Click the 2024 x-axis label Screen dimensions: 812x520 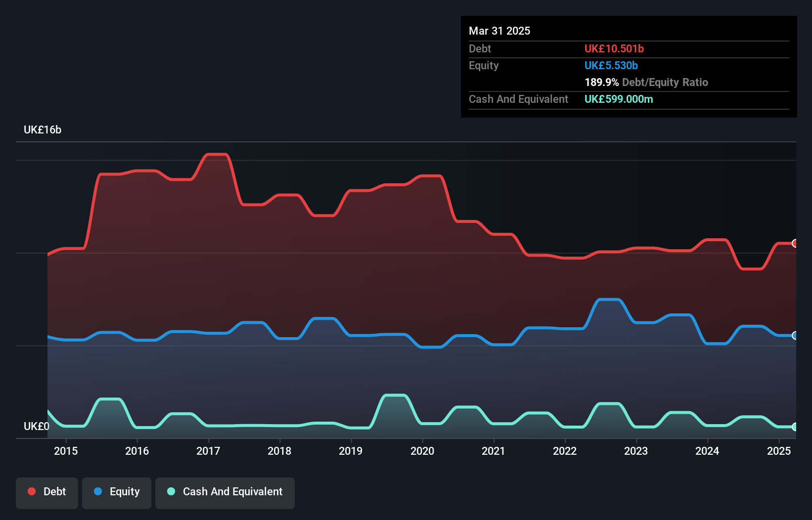click(707, 451)
